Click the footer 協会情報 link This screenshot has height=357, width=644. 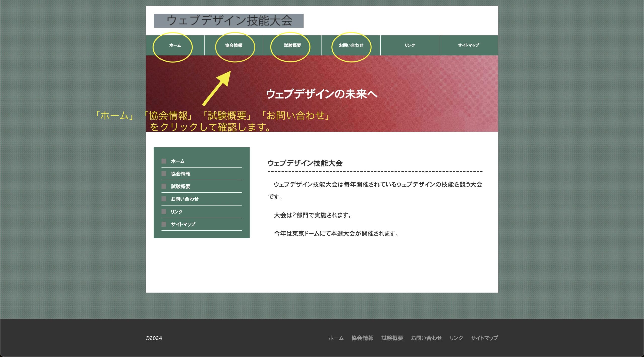tap(363, 338)
